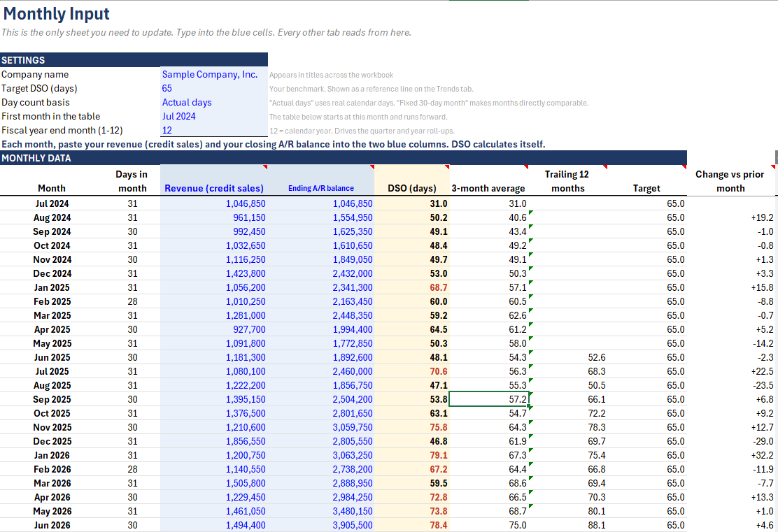
Task: Select Jul 2025 DSO value 70.6
Action: [x=412, y=371]
